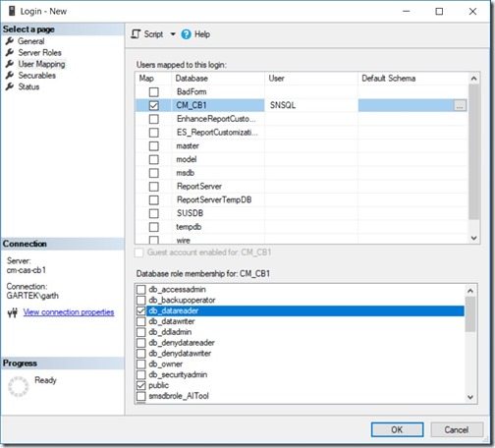Open the Help icon

tap(186, 34)
